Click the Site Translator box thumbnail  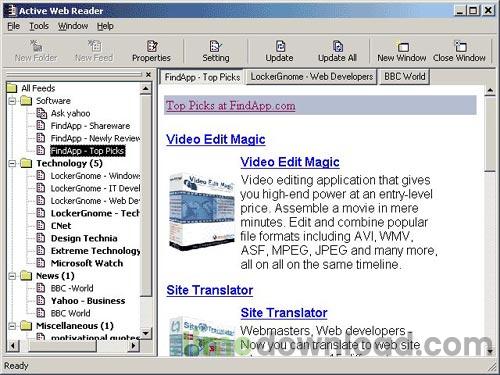pyautogui.click(x=202, y=336)
